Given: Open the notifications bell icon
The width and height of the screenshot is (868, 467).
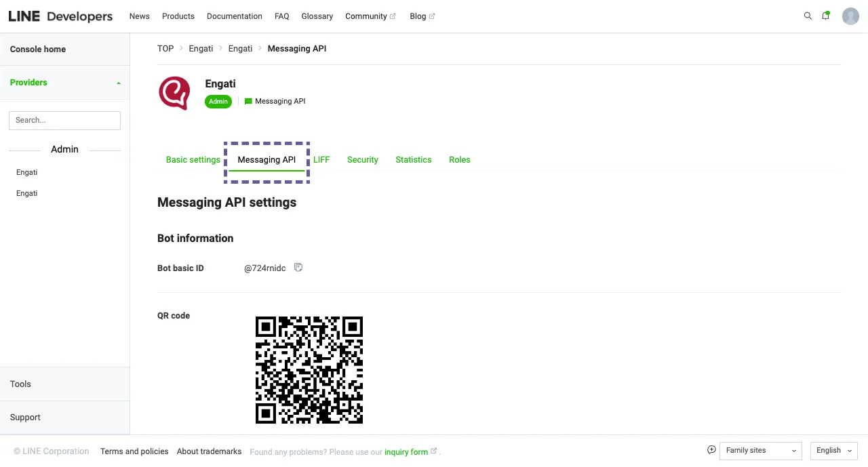Looking at the screenshot, I should (825, 16).
